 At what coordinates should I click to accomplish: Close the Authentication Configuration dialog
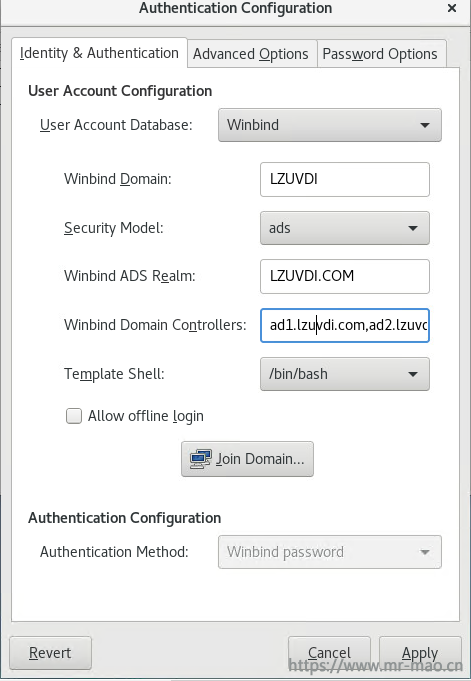coord(452,8)
